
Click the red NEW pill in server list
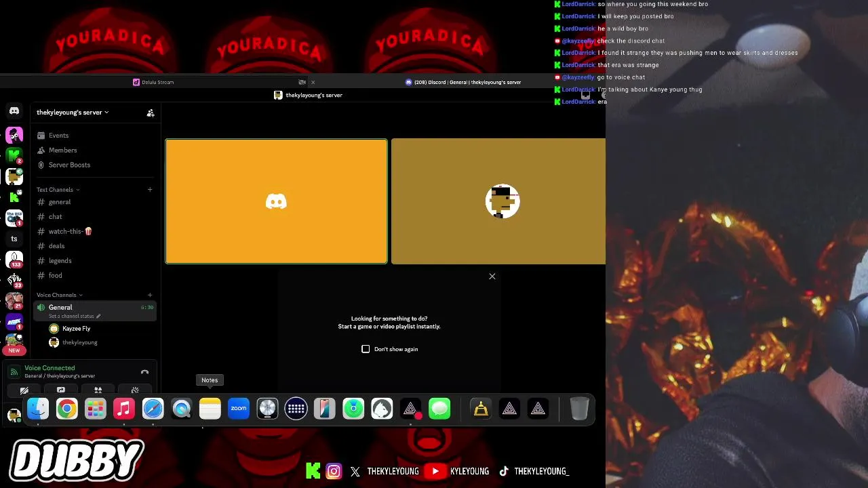point(14,350)
